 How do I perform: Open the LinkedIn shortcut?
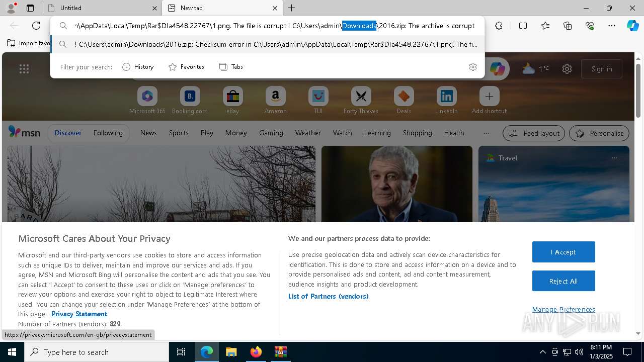[446, 101]
